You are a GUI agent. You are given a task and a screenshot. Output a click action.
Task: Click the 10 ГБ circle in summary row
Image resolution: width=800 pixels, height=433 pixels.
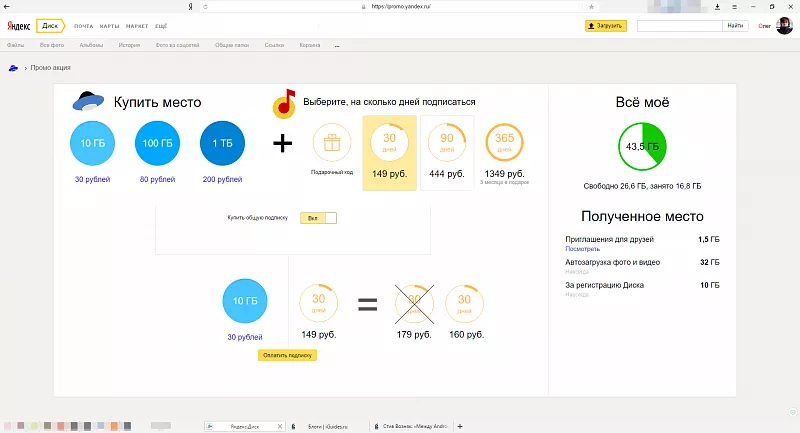tap(245, 301)
